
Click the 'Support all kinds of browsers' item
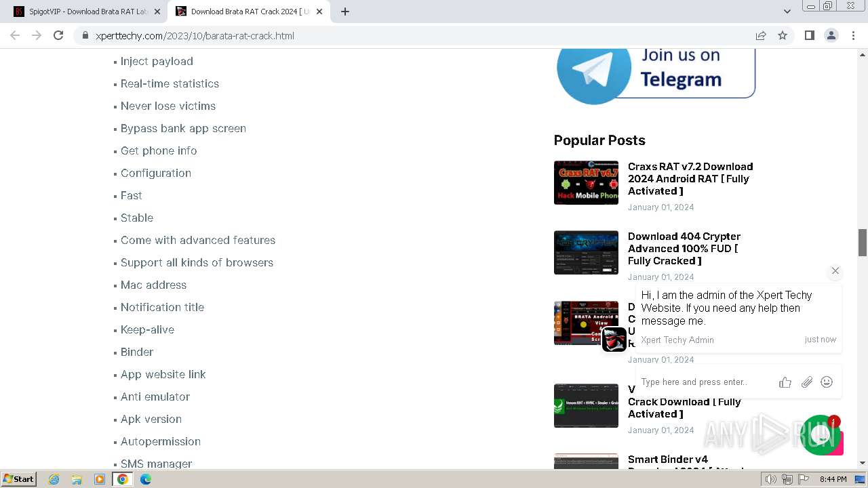[x=197, y=262]
